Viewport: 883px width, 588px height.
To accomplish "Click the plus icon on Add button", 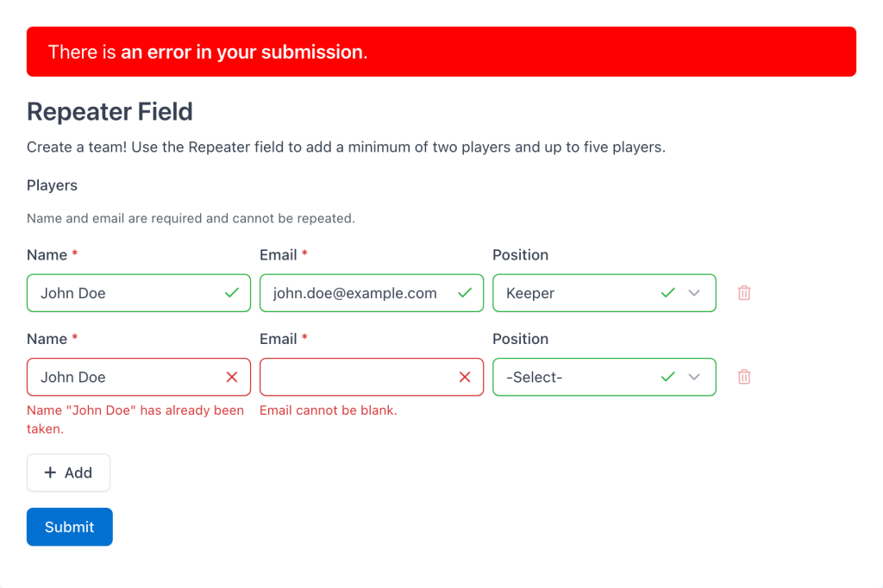I will (x=50, y=472).
